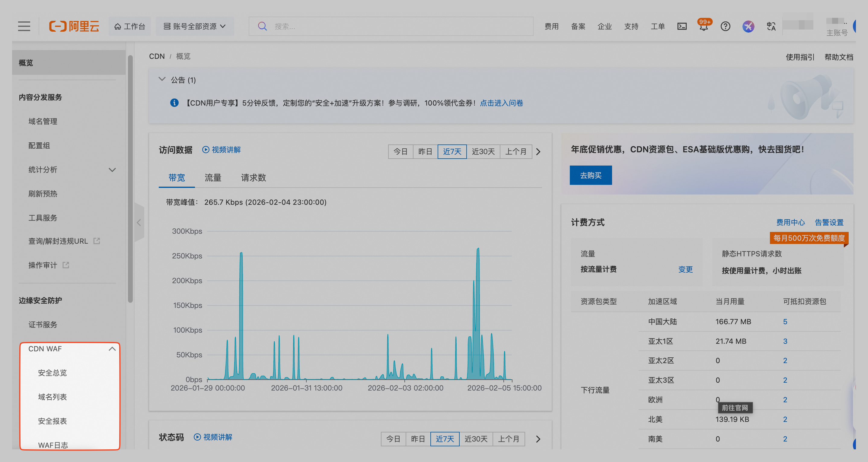Open the 账号全部资源 dropdown

(195, 26)
